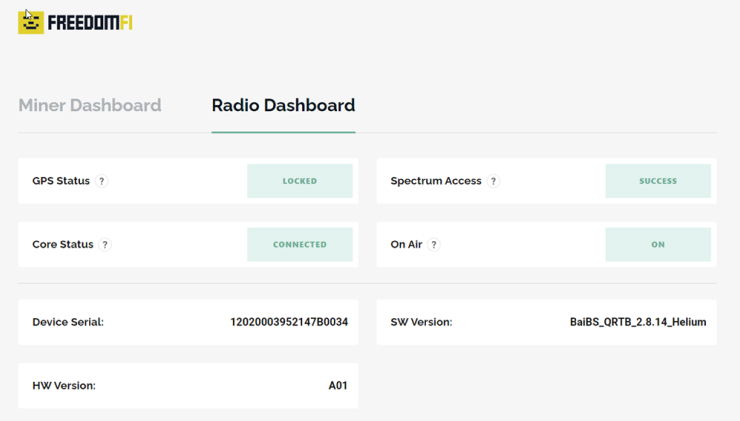Select the A01 hardware version value
This screenshot has height=421, width=740.
click(338, 386)
